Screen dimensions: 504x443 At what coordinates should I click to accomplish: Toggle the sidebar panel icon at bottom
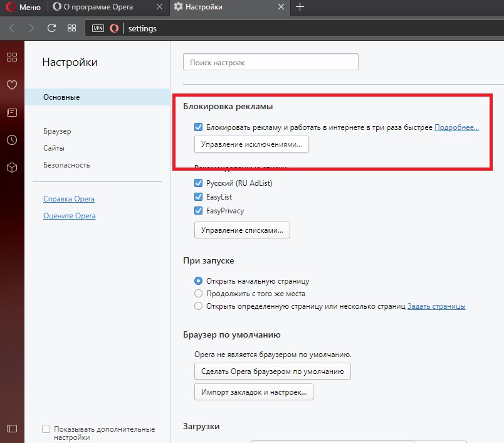[12, 429]
